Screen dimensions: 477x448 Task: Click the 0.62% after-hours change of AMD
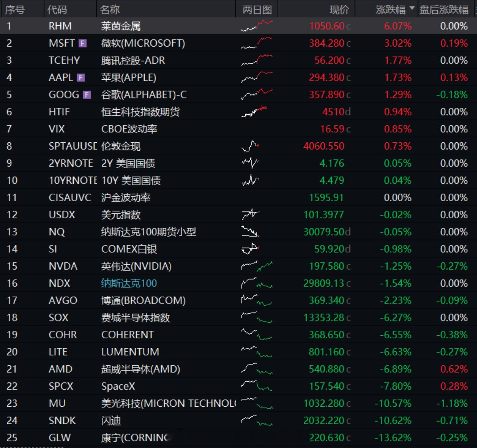click(454, 369)
